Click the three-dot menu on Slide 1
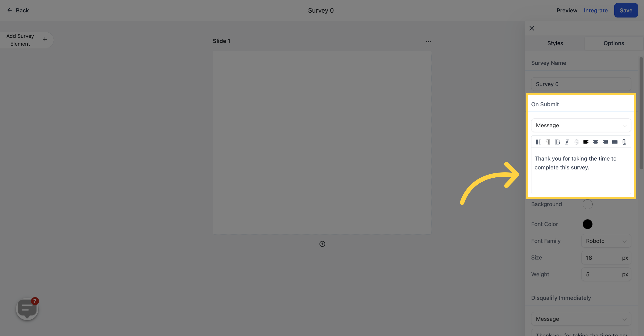This screenshot has height=336, width=644. click(x=428, y=41)
